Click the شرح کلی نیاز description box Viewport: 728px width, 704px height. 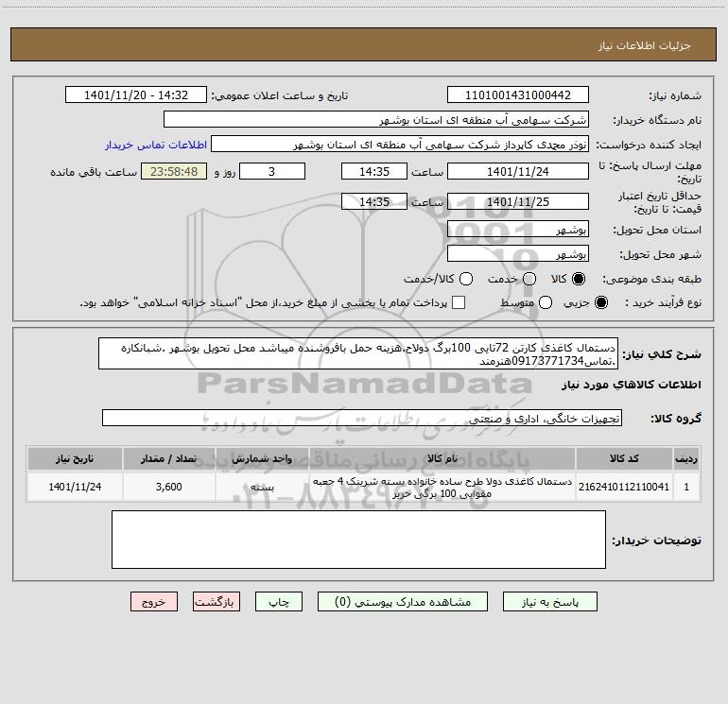(x=358, y=354)
